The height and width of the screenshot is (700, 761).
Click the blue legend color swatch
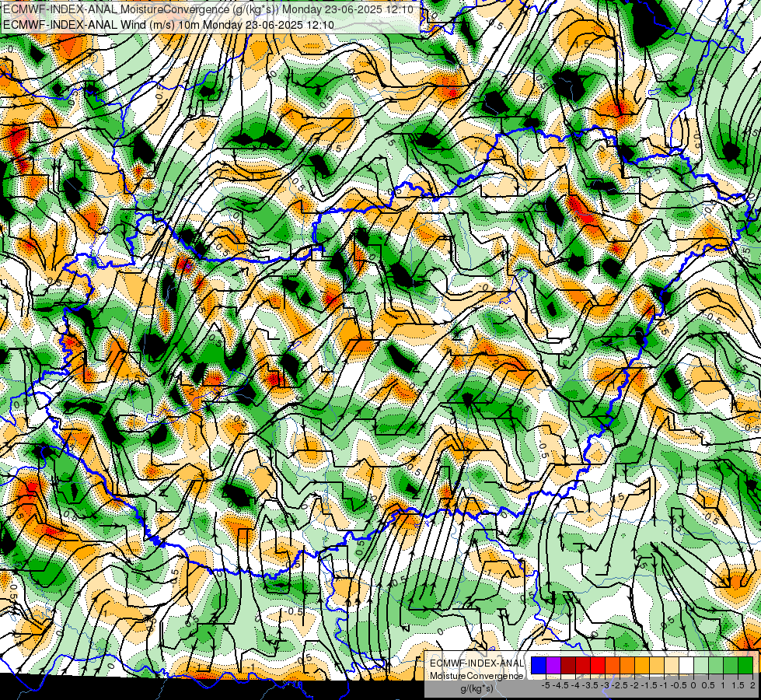[x=539, y=665]
